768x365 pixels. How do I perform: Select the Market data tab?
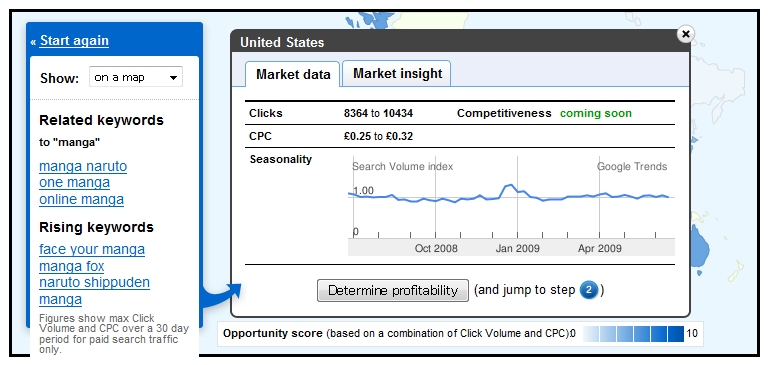click(293, 74)
